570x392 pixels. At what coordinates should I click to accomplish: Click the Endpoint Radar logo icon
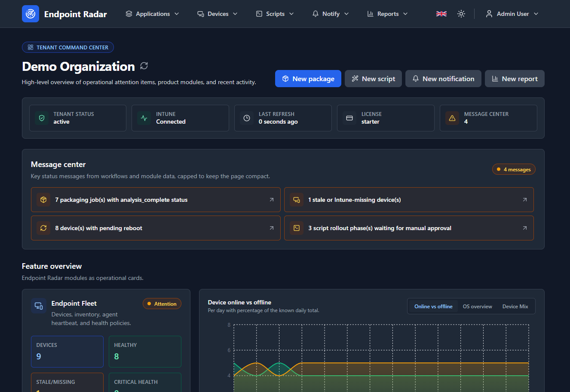point(31,14)
